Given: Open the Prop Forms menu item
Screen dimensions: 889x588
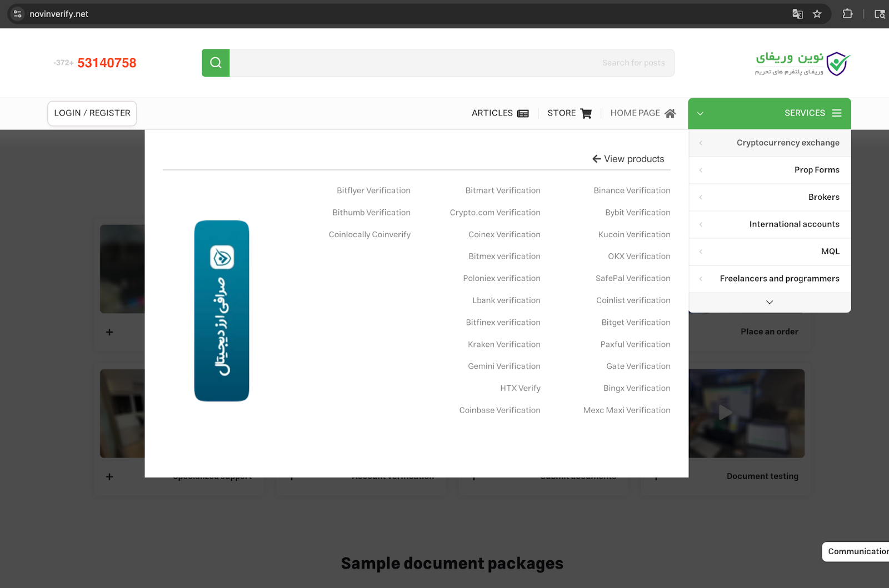Looking at the screenshot, I should (x=770, y=170).
